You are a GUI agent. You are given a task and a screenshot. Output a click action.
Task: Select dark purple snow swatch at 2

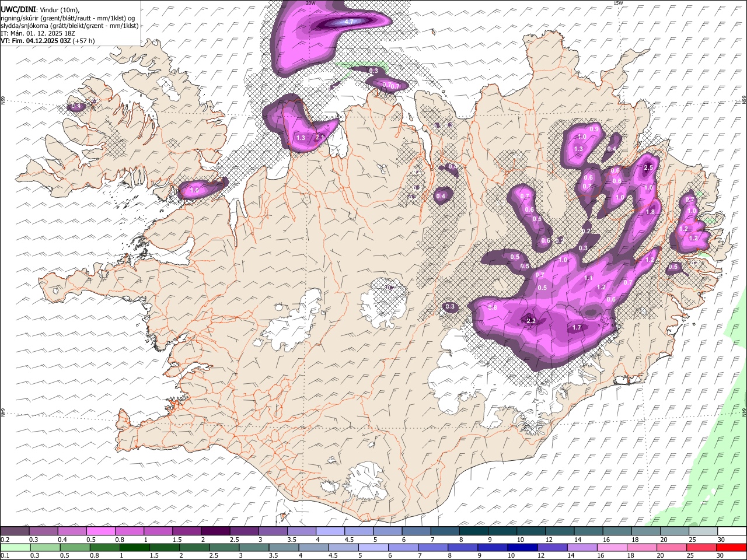(x=215, y=531)
